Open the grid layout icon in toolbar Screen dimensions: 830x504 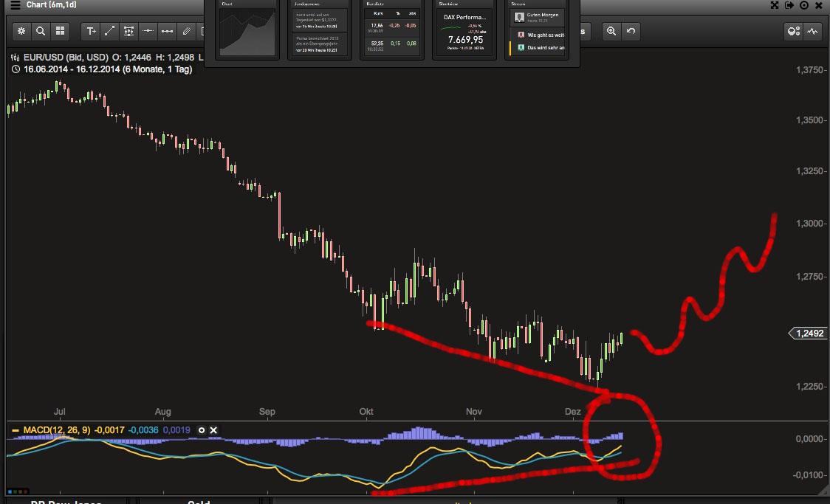pyautogui.click(x=61, y=31)
